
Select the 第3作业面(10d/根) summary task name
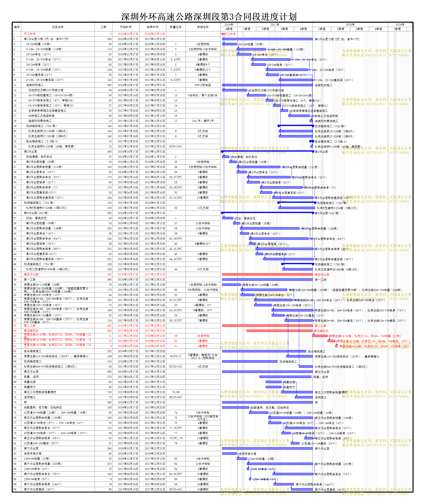click(x=36, y=213)
